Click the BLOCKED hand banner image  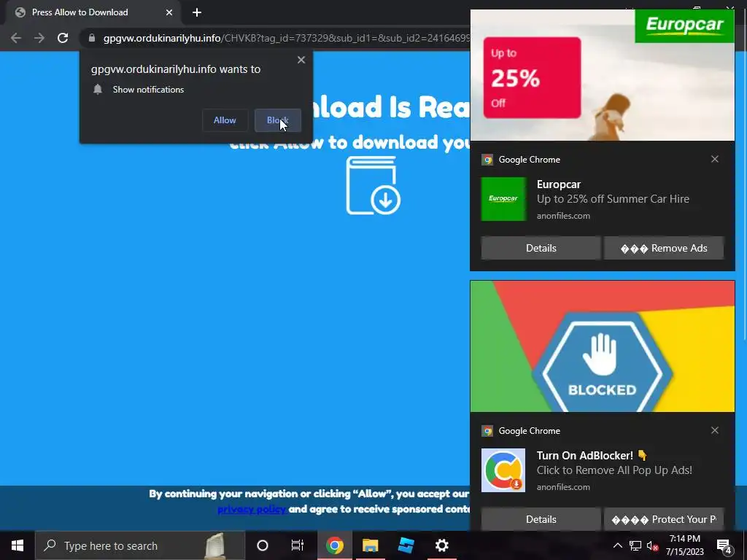click(603, 346)
